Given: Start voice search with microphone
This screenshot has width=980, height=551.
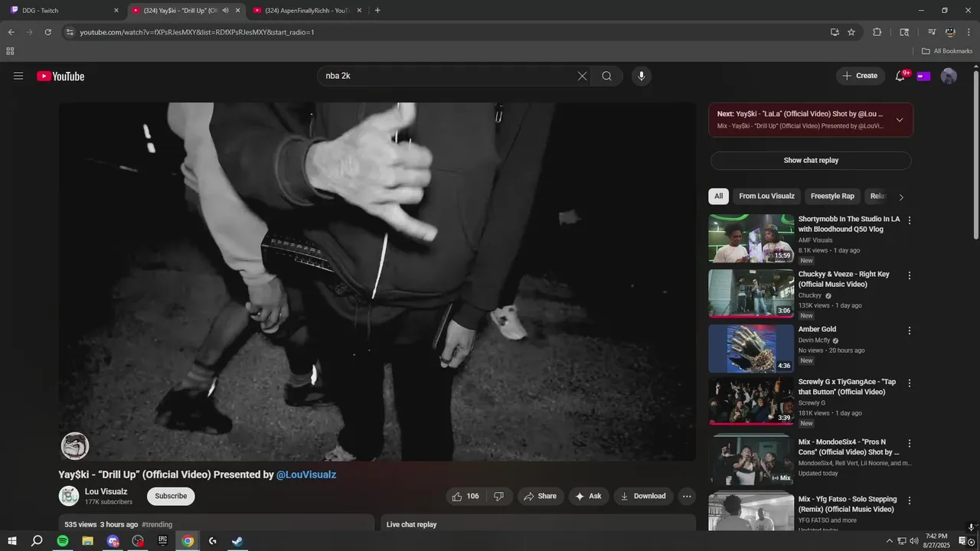Looking at the screenshot, I should tap(642, 76).
